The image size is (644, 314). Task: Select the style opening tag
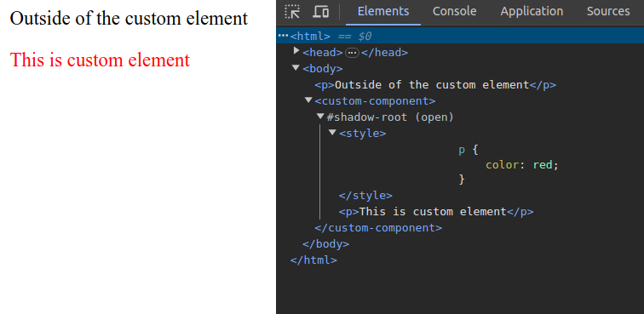pos(362,134)
